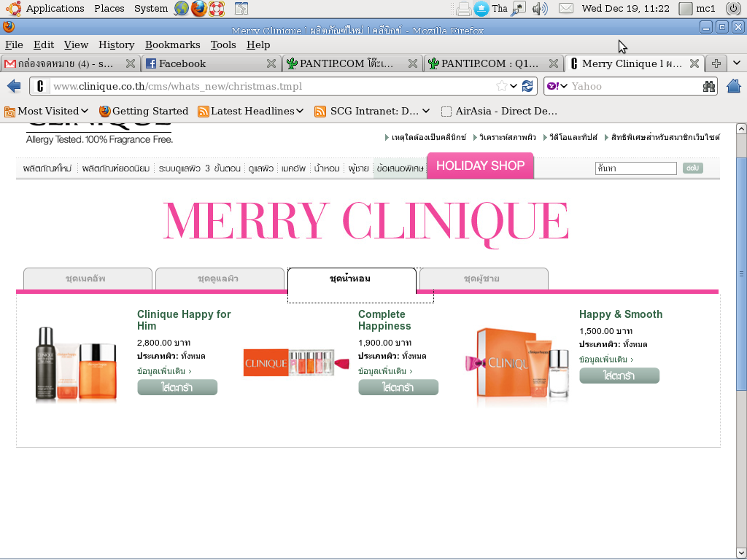Open the globe web browser panel icon
Viewport: 747px width, 560px height.
coord(182,9)
